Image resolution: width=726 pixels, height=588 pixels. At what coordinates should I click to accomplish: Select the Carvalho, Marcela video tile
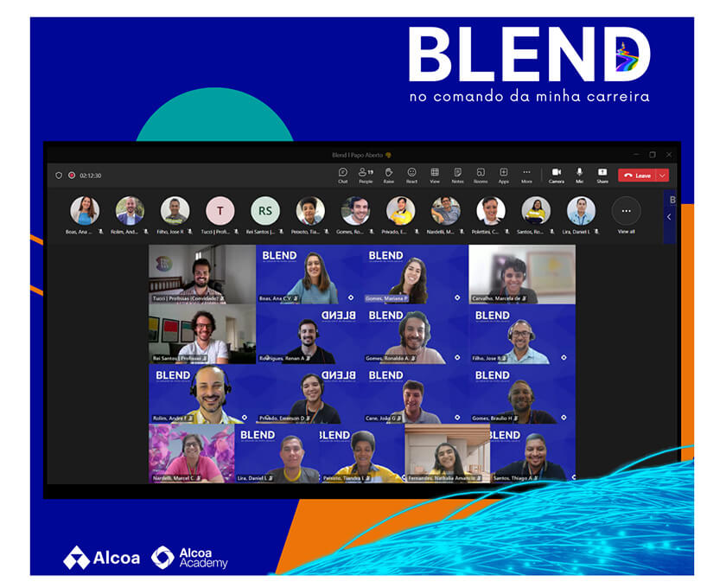coord(522,274)
